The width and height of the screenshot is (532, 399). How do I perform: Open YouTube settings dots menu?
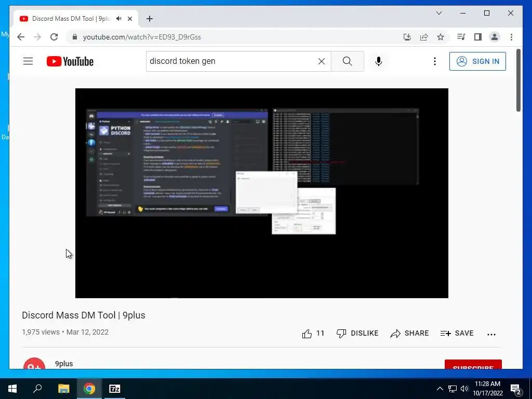[435, 61]
